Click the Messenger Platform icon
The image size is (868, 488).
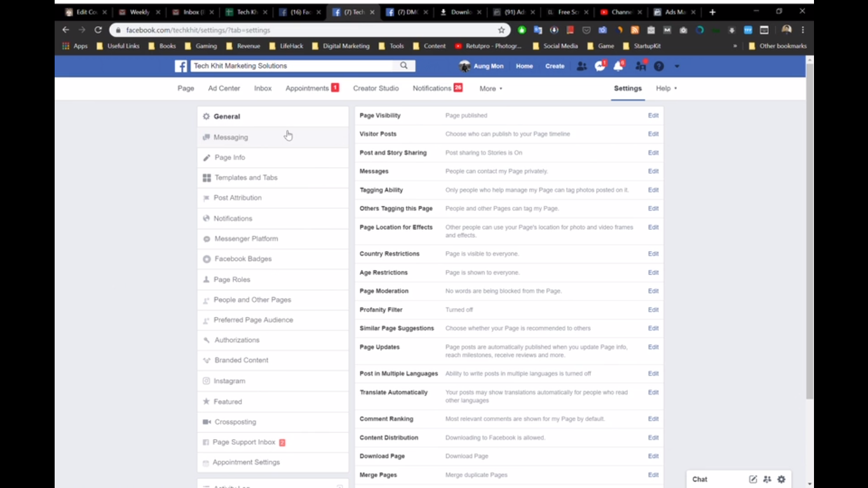pos(207,239)
